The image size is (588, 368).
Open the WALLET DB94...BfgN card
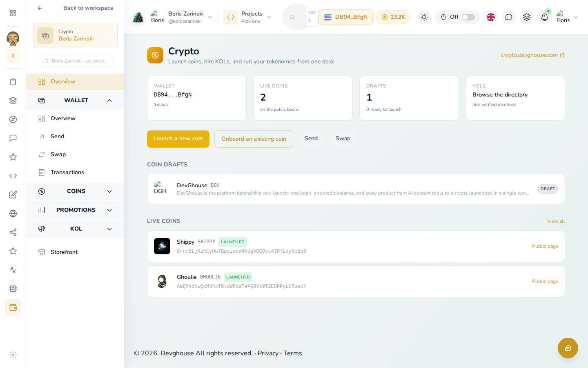point(197,98)
